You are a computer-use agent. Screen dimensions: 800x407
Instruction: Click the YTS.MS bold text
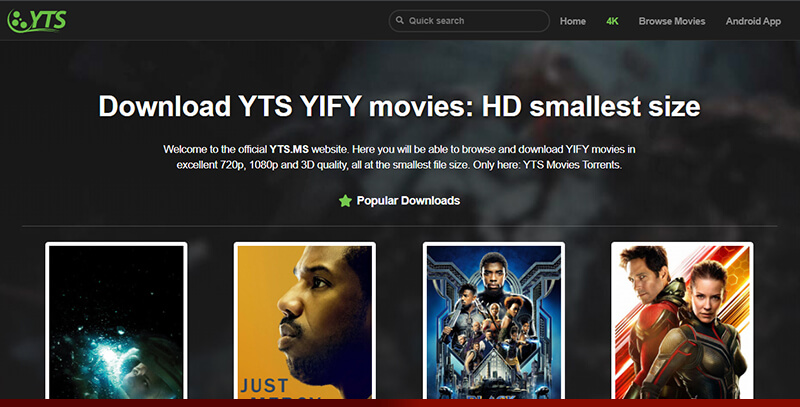289,149
